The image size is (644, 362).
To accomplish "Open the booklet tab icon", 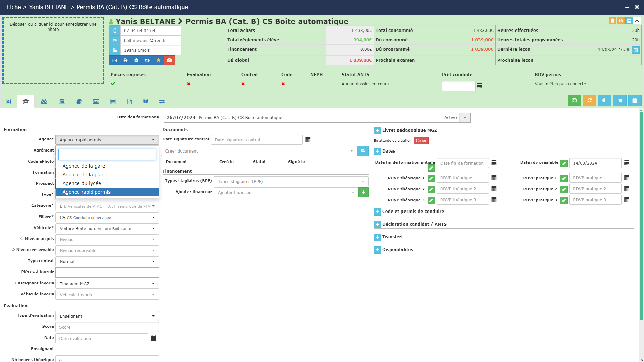I will tap(79, 101).
